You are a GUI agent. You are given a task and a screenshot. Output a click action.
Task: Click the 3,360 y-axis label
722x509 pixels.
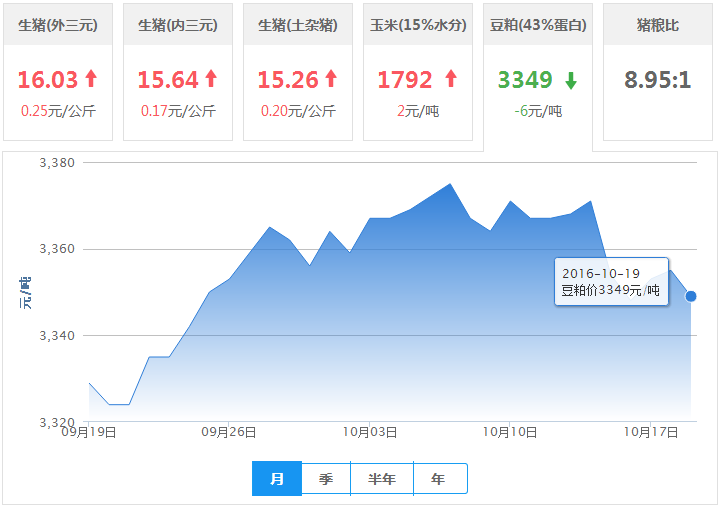click(x=57, y=249)
